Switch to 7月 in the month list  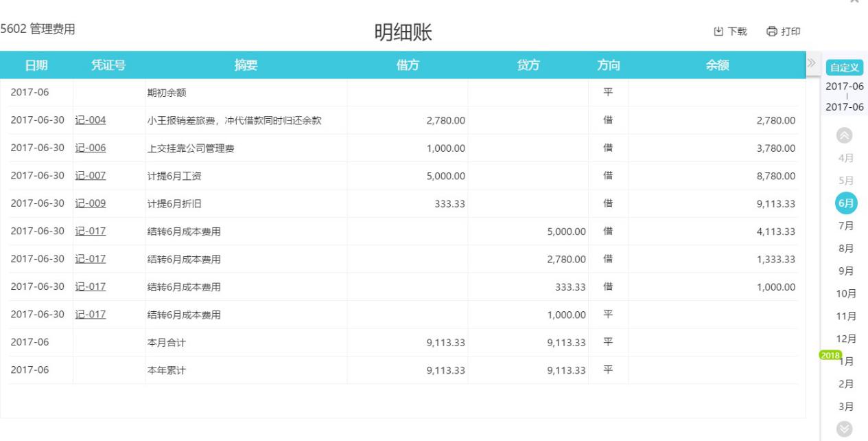coord(846,226)
